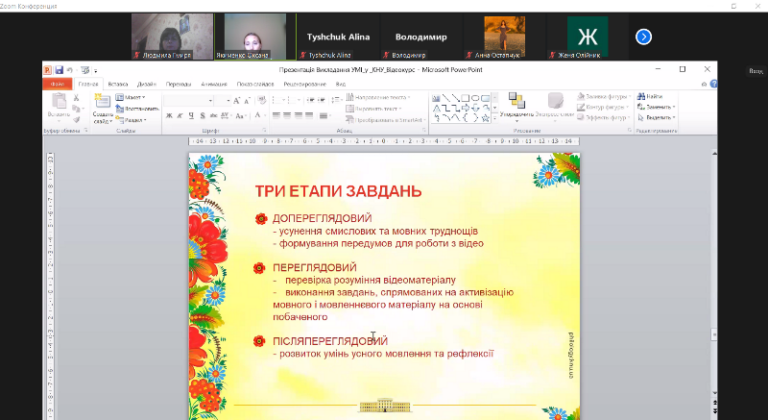Click the Find (Найти) binoculars icon
This screenshot has width=768, height=420.
[x=654, y=96]
